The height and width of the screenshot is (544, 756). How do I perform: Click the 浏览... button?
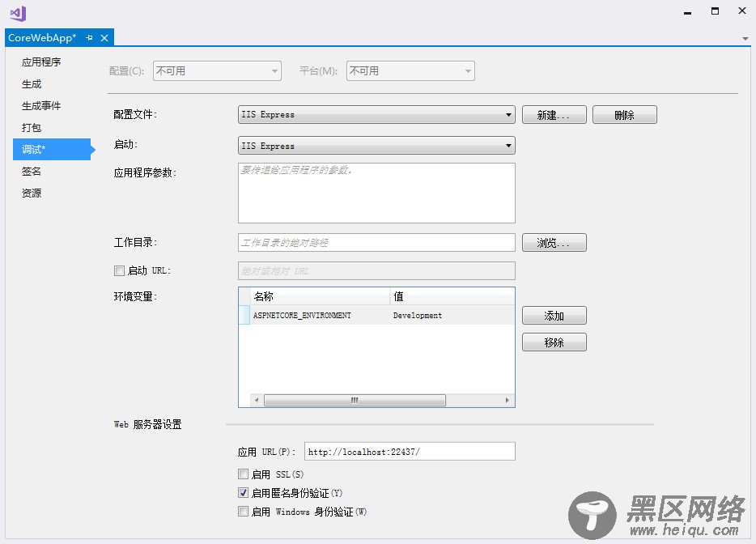point(554,243)
